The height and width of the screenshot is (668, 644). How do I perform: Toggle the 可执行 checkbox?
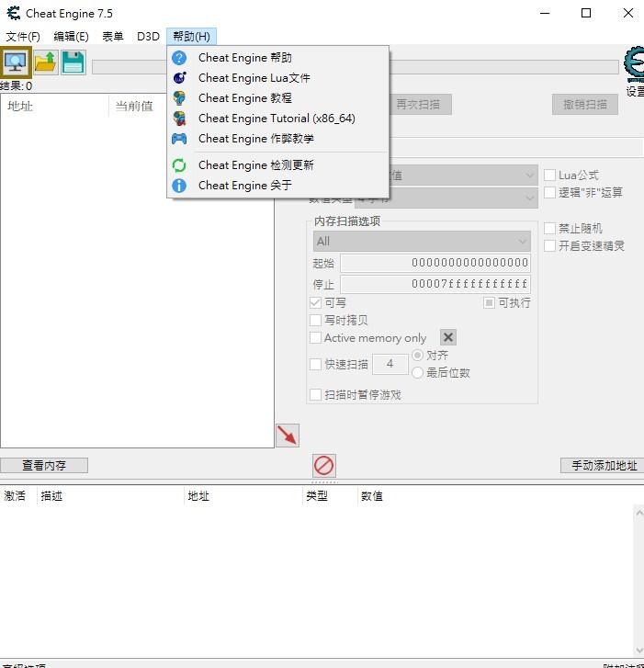tap(489, 303)
